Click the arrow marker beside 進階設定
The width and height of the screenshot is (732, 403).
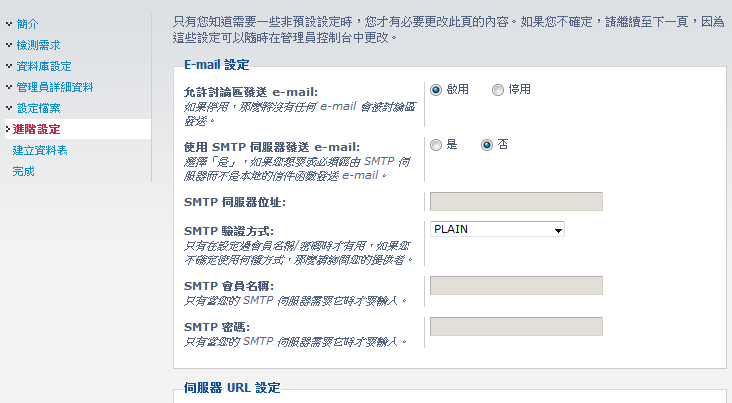click(7, 129)
